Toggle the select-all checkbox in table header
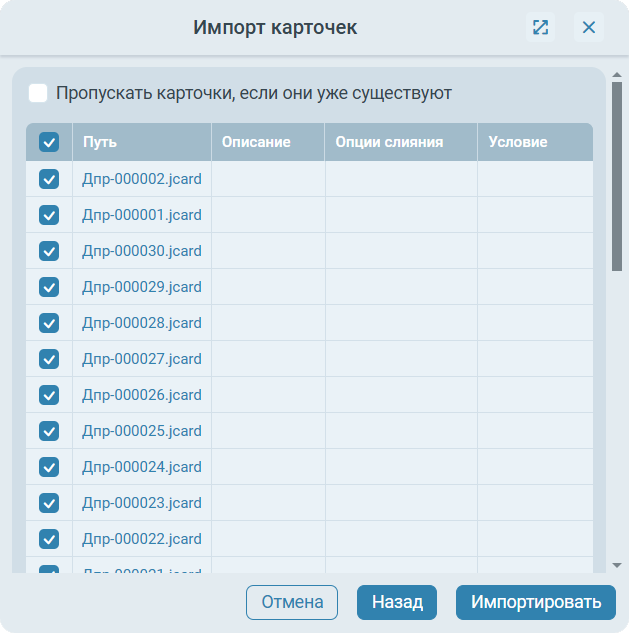Viewport: 629px width, 633px height. click(49, 142)
